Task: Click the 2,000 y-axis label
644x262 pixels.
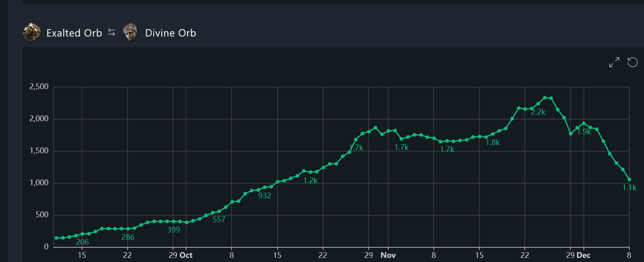Action: click(39, 119)
